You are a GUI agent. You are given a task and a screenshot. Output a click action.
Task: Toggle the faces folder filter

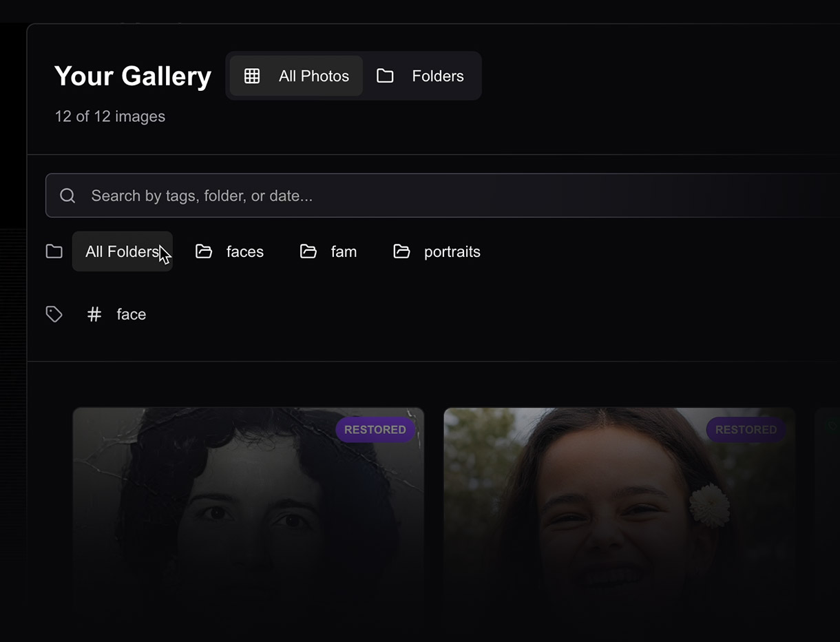coord(245,251)
